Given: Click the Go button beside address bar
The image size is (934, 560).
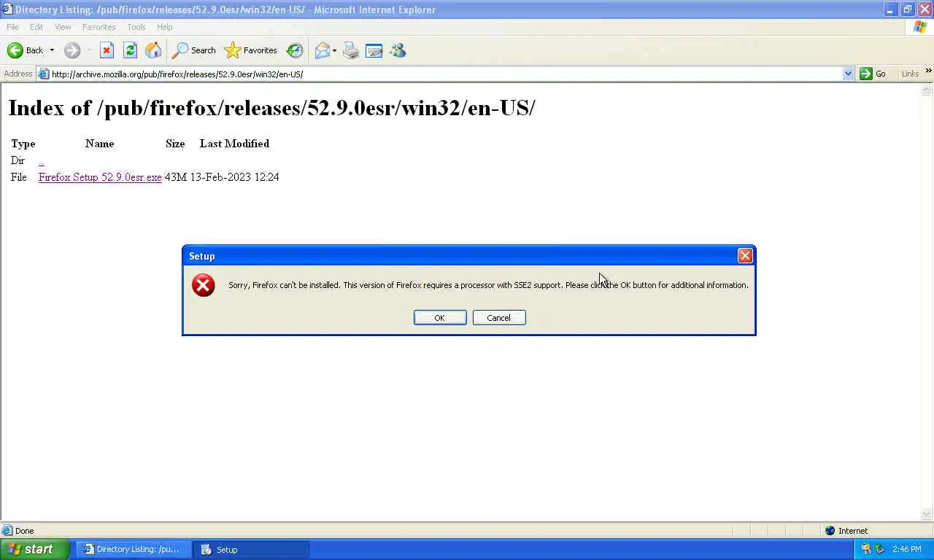Looking at the screenshot, I should coord(873,74).
